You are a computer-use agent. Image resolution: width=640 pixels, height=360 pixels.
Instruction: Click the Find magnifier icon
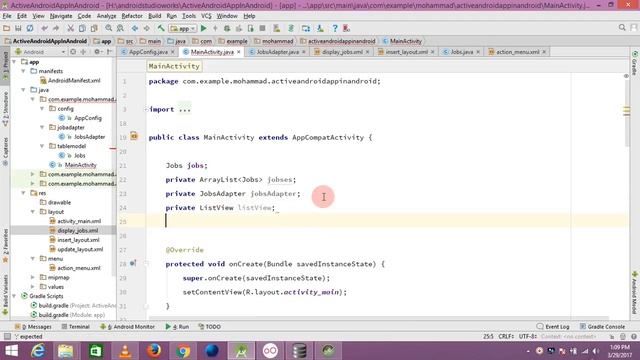pos(109,28)
